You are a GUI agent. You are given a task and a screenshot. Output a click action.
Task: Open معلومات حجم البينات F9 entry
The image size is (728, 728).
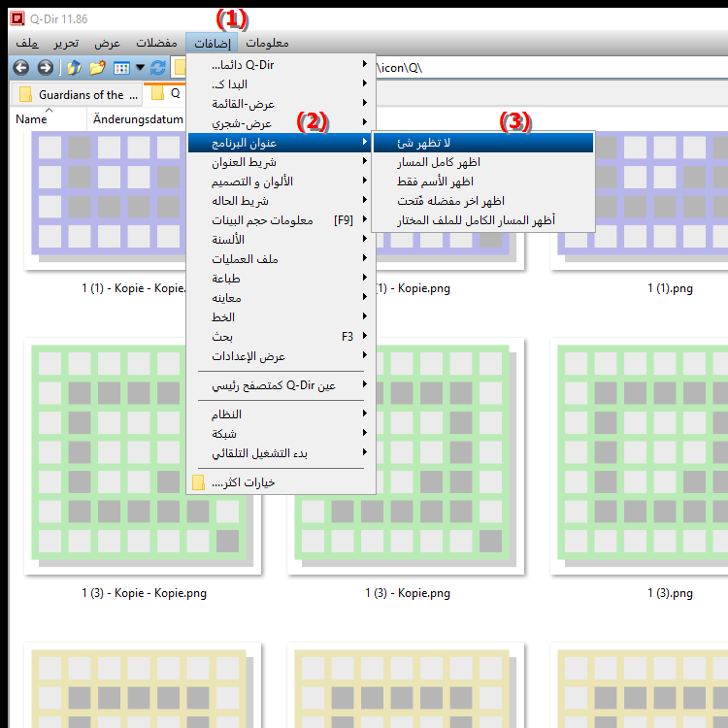(x=280, y=220)
